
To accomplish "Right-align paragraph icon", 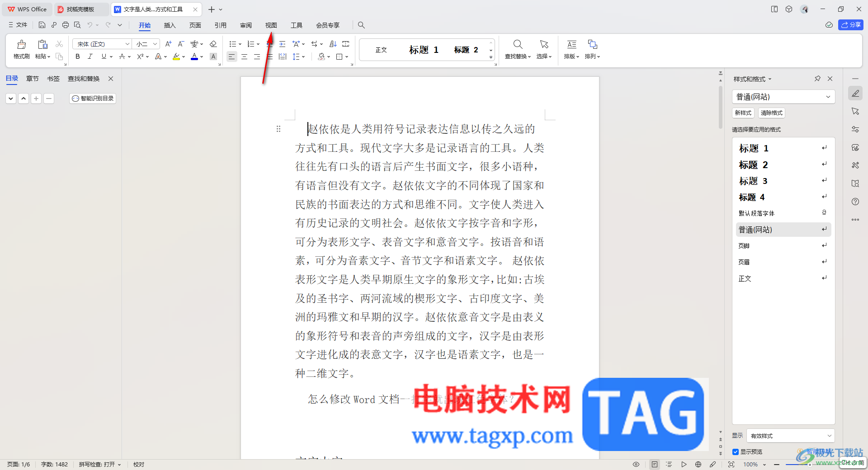I will point(257,57).
